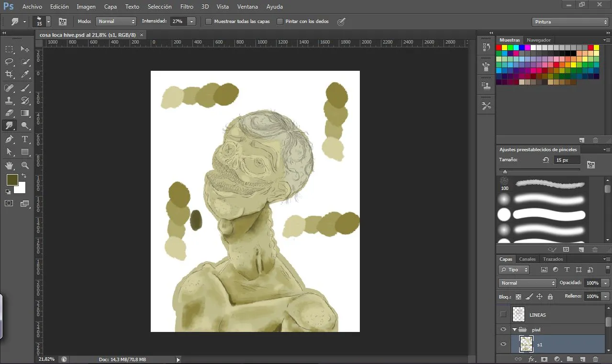This screenshot has width=612, height=364.
Task: Hide the s1 layer visibility
Action: pyautogui.click(x=503, y=344)
